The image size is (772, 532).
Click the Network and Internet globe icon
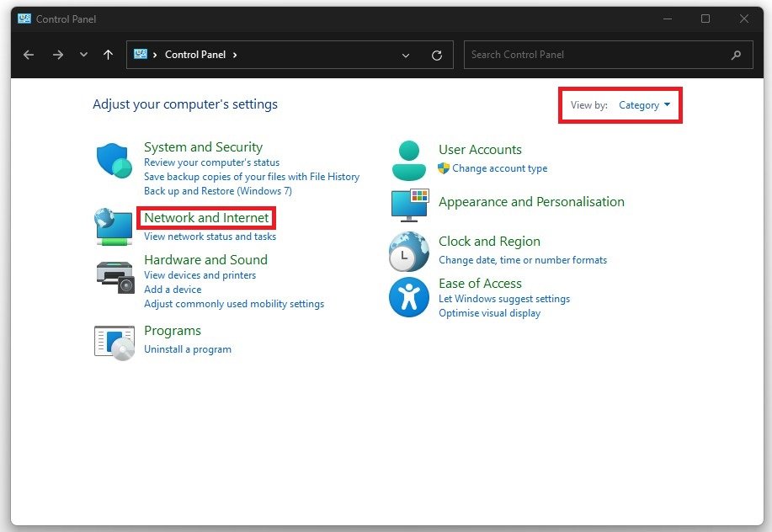click(114, 226)
